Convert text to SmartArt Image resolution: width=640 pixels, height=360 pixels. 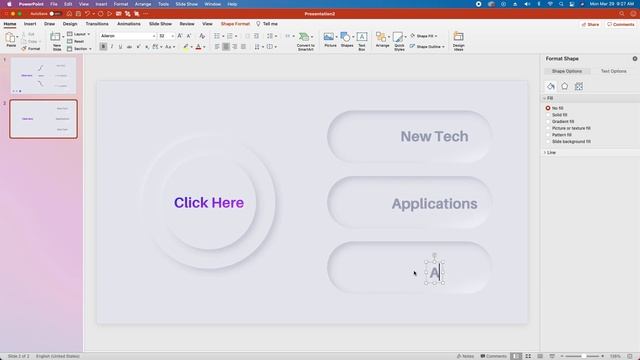tap(305, 41)
